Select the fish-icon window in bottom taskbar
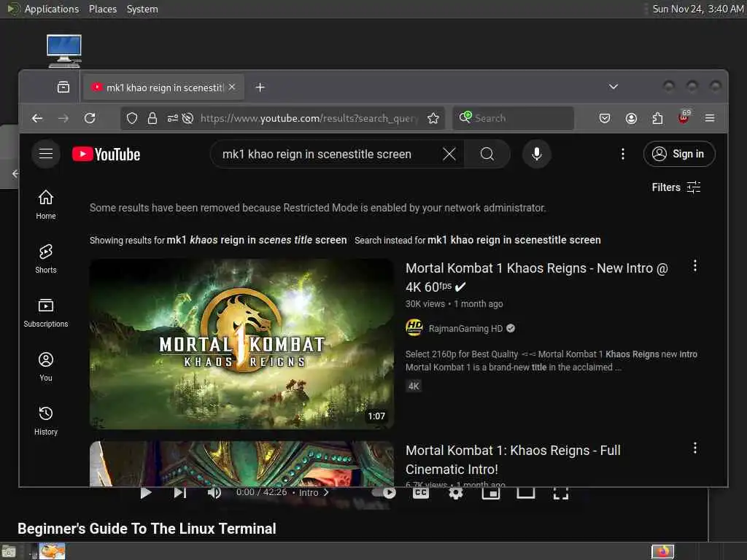This screenshot has height=560, width=747. click(x=52, y=551)
